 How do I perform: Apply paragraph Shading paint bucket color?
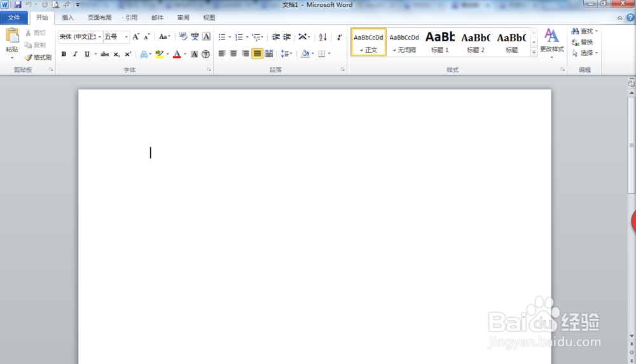305,53
